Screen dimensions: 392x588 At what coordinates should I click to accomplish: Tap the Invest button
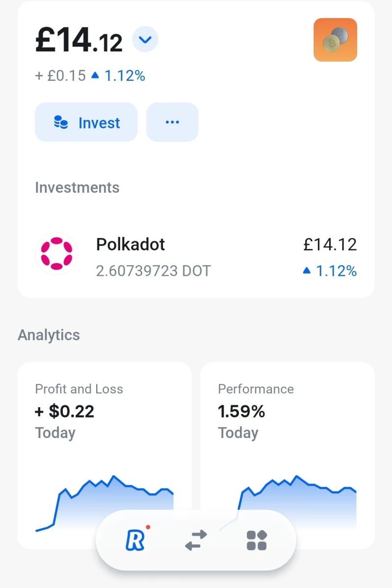coord(86,122)
